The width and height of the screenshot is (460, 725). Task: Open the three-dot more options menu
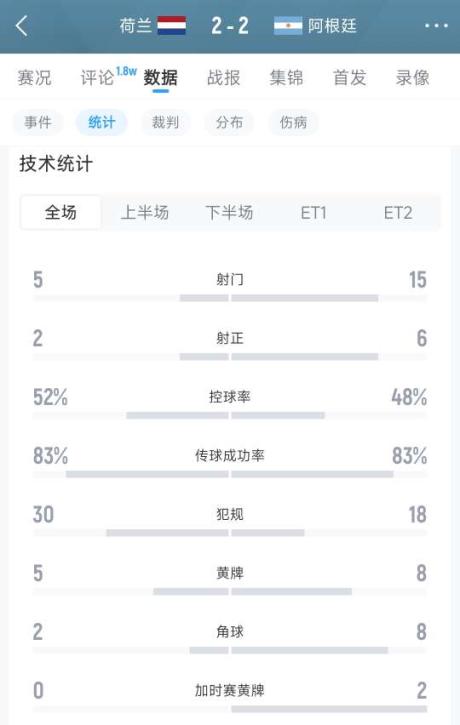click(x=436, y=26)
